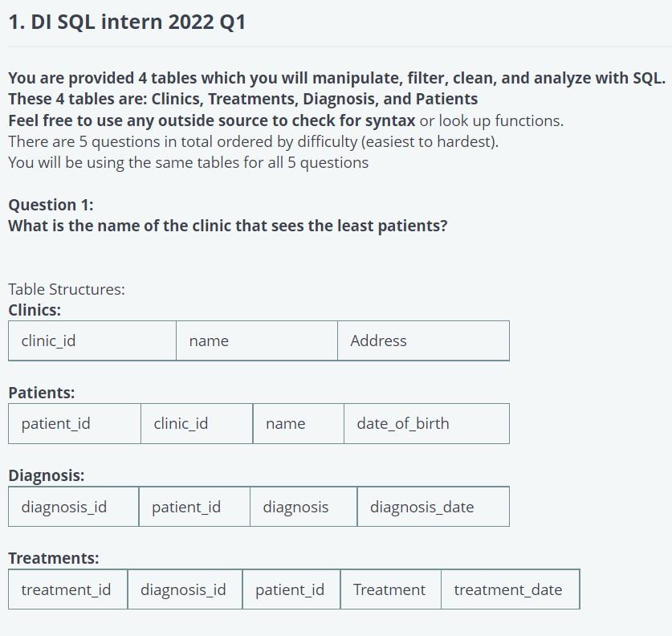672x636 pixels.
Task: Click the 'Treatments:' table heading
Action: [54, 558]
